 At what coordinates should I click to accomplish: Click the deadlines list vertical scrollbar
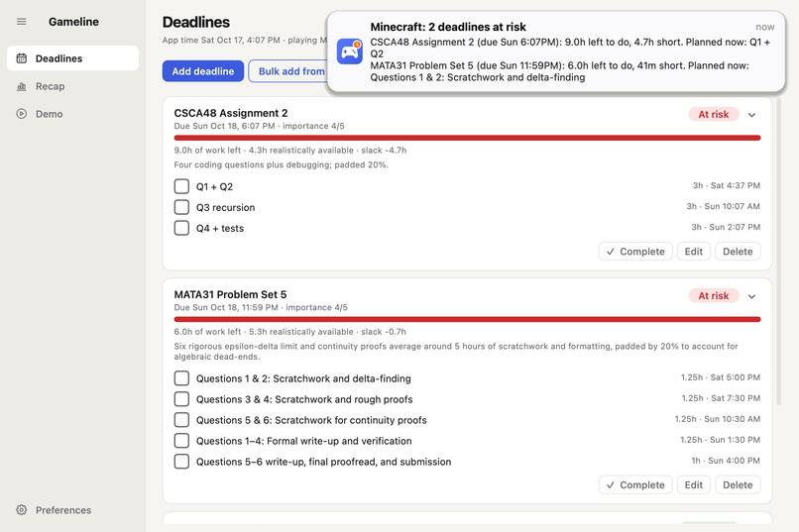point(778,250)
